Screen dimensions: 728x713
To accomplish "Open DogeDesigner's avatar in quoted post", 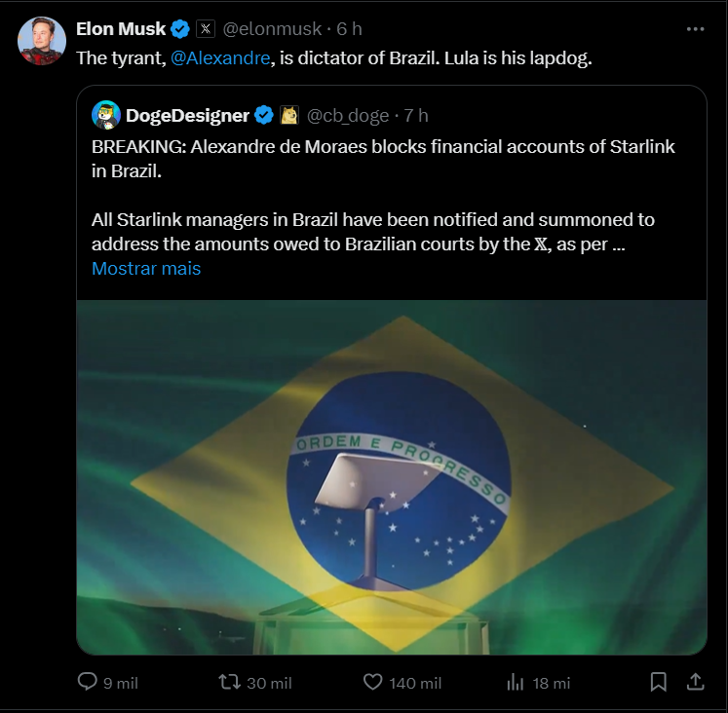I will point(105,115).
